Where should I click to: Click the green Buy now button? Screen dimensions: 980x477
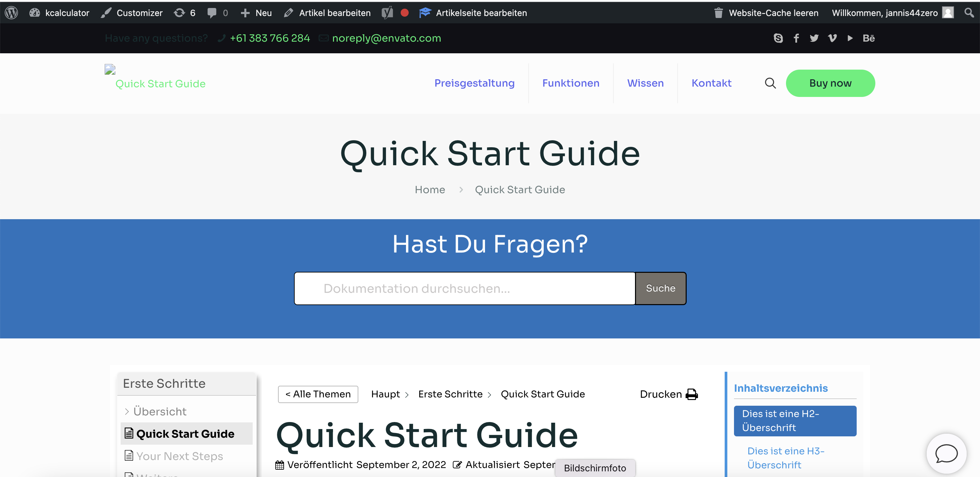tap(830, 83)
